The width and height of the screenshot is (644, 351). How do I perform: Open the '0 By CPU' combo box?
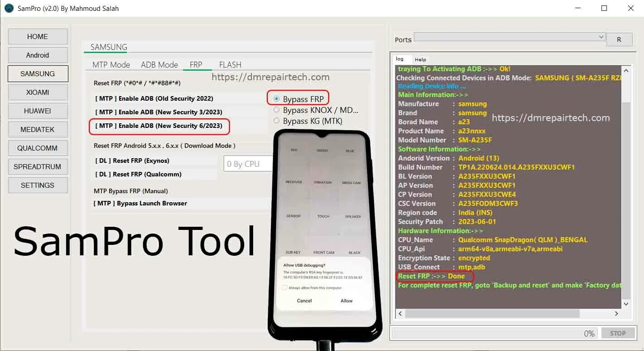coord(248,164)
